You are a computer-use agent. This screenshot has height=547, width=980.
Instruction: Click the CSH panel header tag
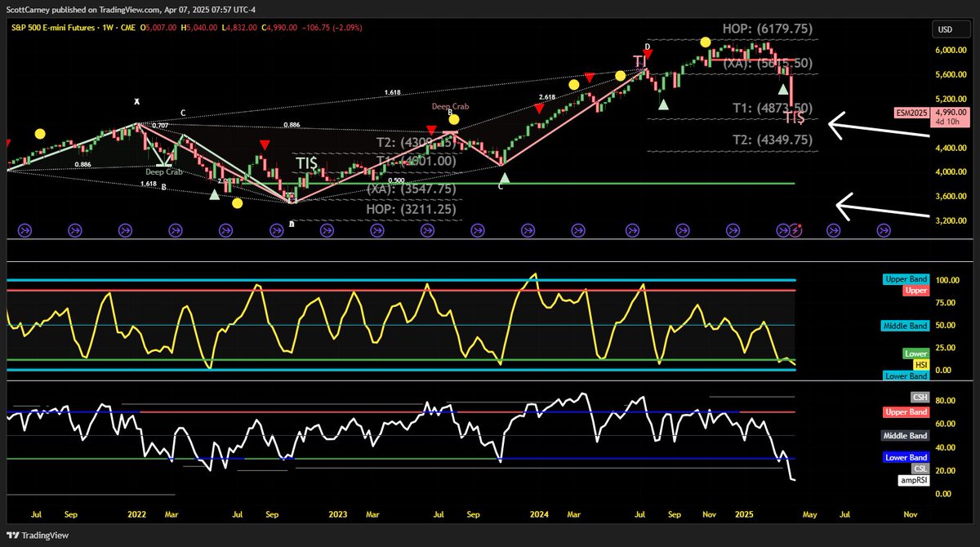pyautogui.click(x=920, y=396)
